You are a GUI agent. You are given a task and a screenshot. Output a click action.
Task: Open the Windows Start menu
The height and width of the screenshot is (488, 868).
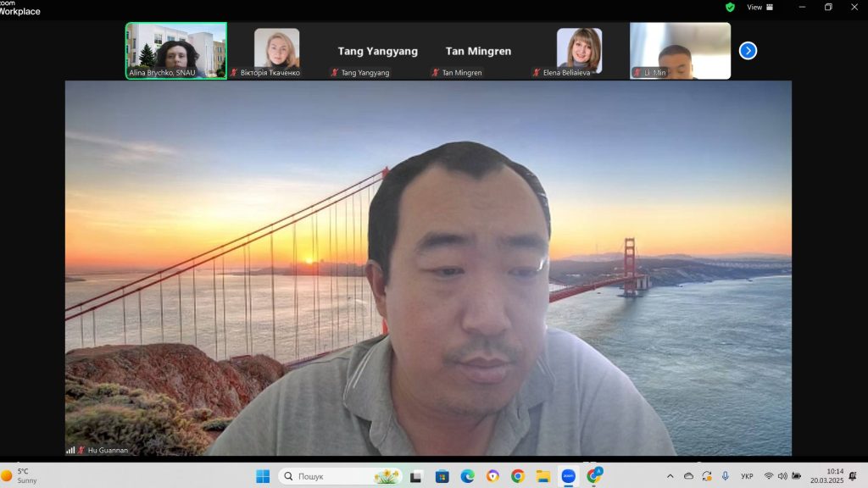[263, 476]
